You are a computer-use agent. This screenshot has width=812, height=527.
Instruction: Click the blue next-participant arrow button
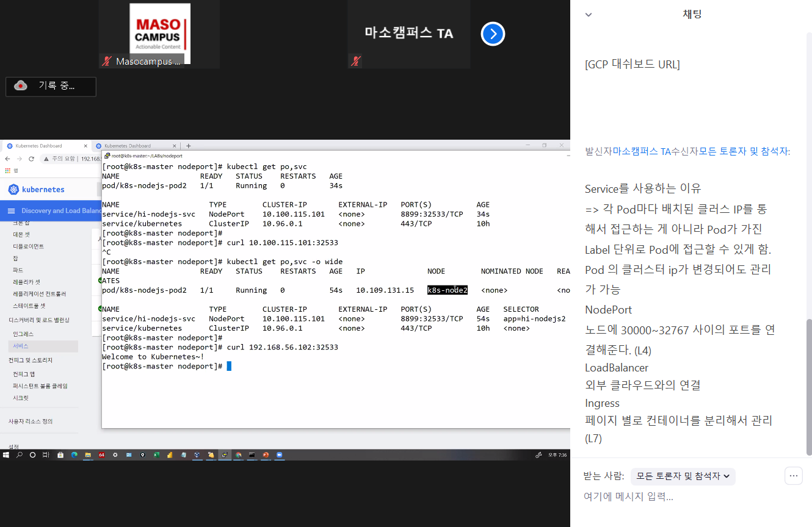[493, 34]
